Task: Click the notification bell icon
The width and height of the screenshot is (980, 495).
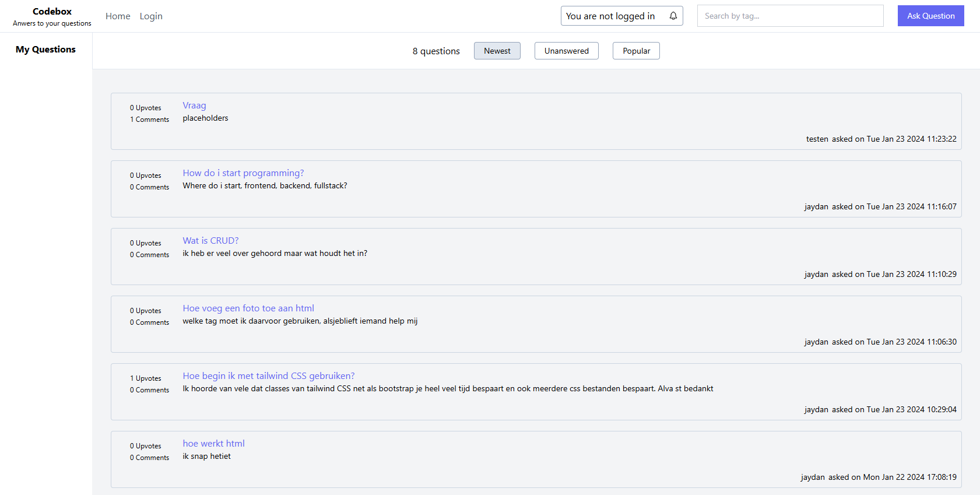Action: (x=673, y=16)
